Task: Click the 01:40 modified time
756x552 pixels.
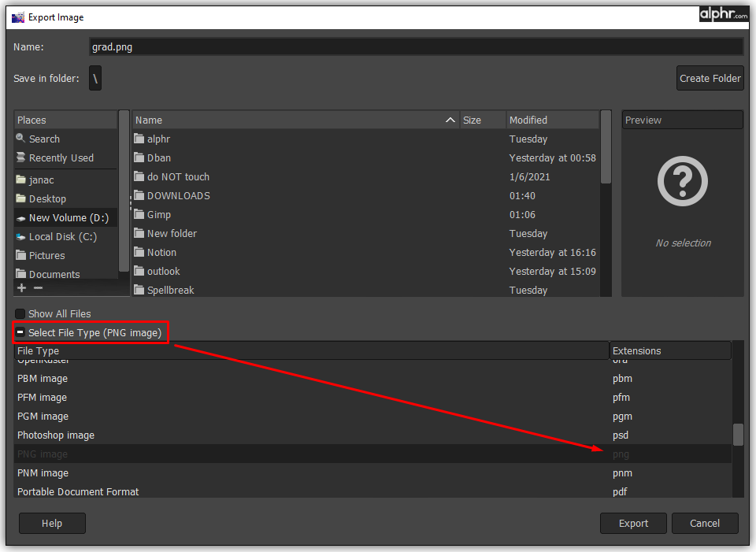Action: (x=522, y=196)
